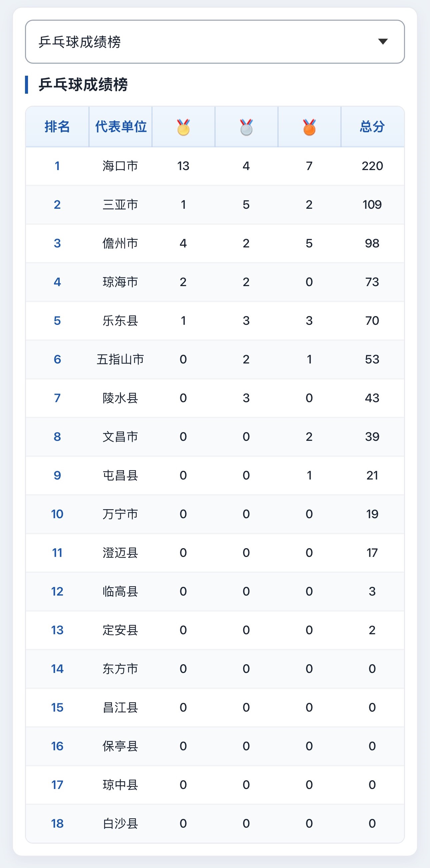Open the 乒乓球成绩榜 dropdown arrow
The height and width of the screenshot is (868, 430).
(383, 41)
